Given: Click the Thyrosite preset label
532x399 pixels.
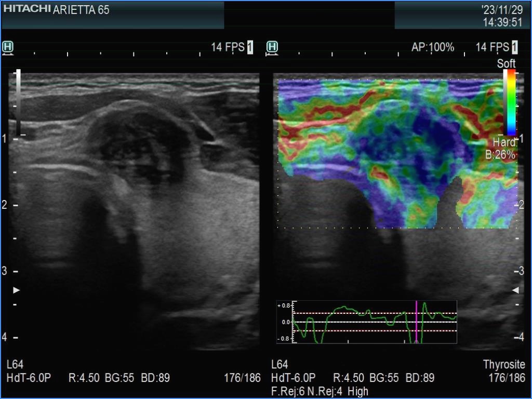Looking at the screenshot, I should (x=504, y=364).
